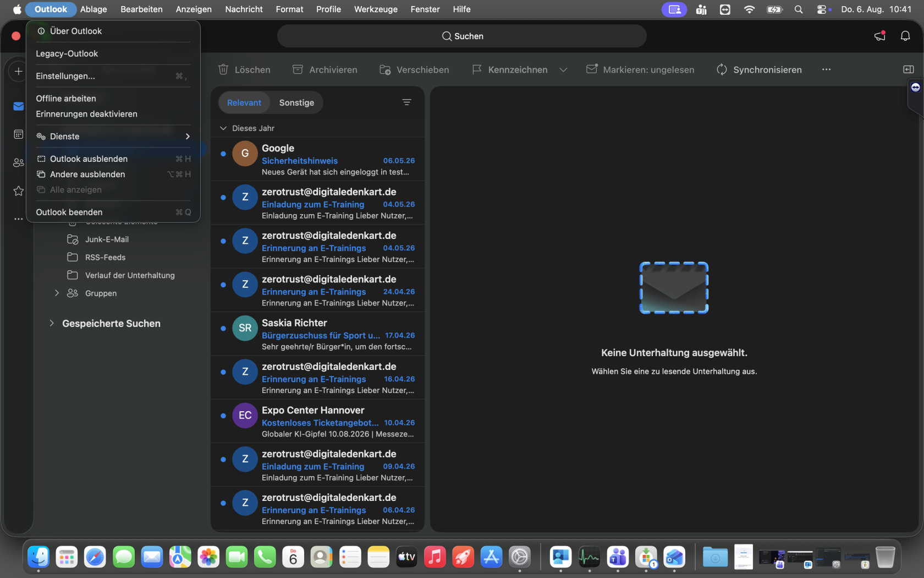Screen dimensions: 924x578
Task: Open Finder from the Dock
Action: (38, 558)
